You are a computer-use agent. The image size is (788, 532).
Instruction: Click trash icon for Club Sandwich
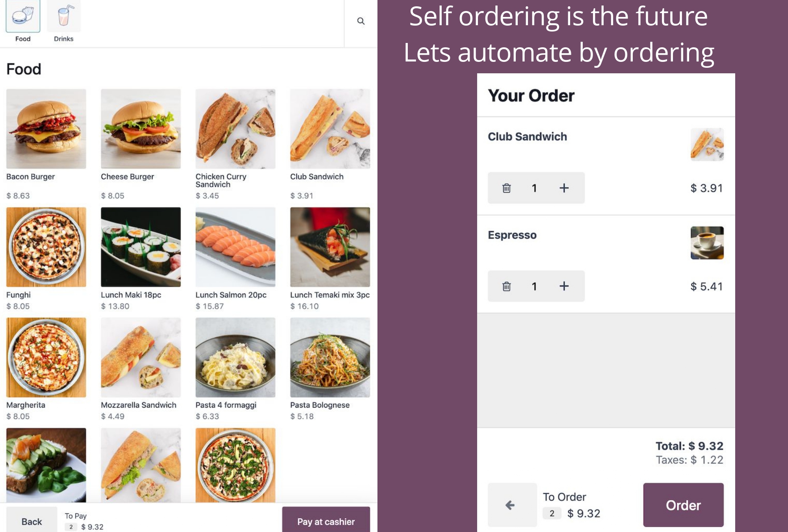pos(507,188)
